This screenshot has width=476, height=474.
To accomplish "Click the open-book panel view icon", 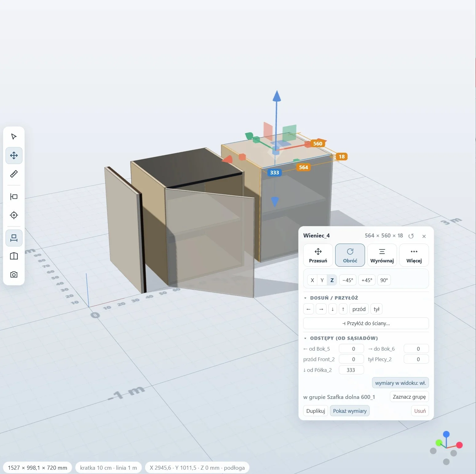I will pos(14,256).
